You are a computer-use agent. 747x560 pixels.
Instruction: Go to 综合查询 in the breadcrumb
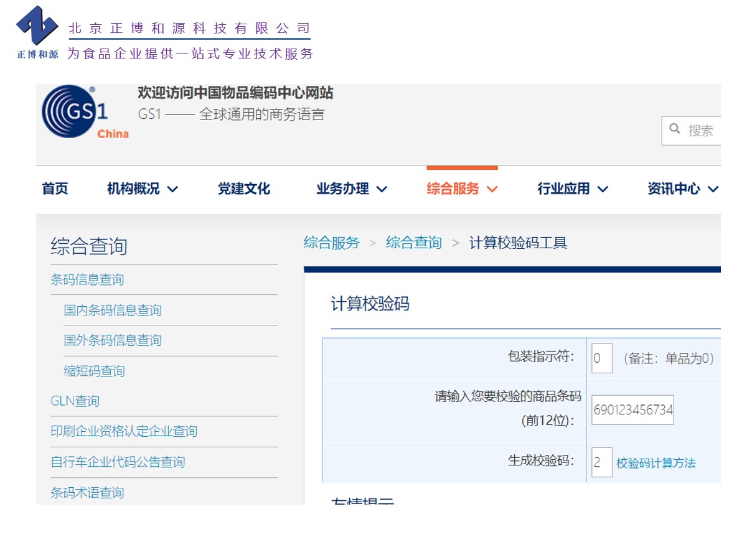(x=413, y=243)
